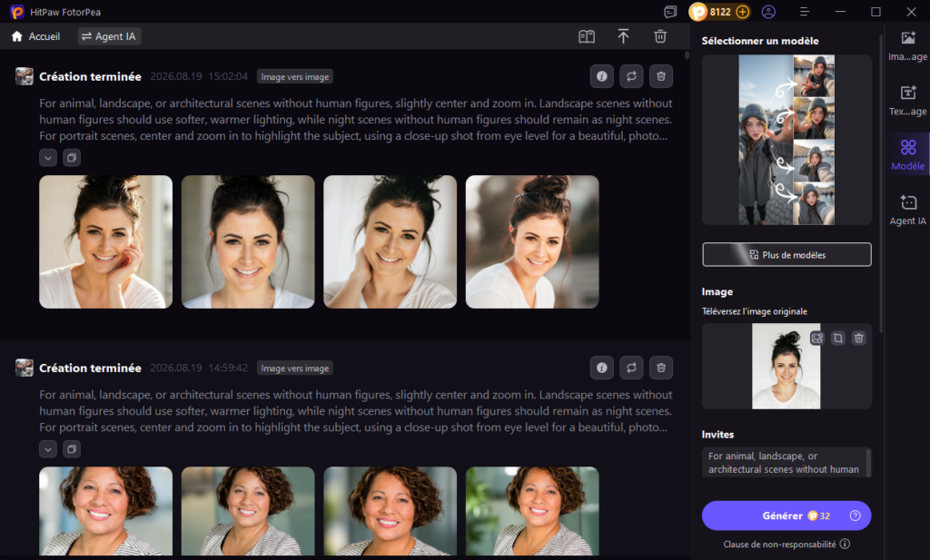This screenshot has width=930, height=560.
Task: Open third curly-haired woman result thumbnail
Action: point(391,511)
